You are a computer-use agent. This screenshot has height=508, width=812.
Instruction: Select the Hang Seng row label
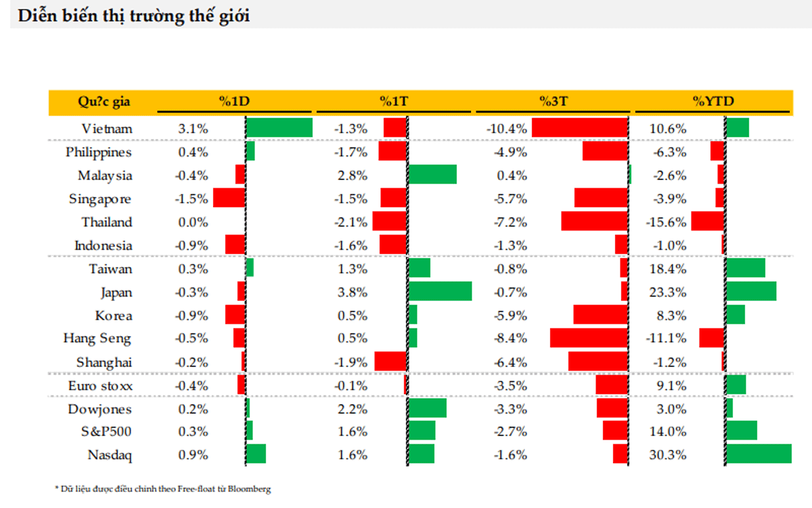pyautogui.click(x=97, y=338)
